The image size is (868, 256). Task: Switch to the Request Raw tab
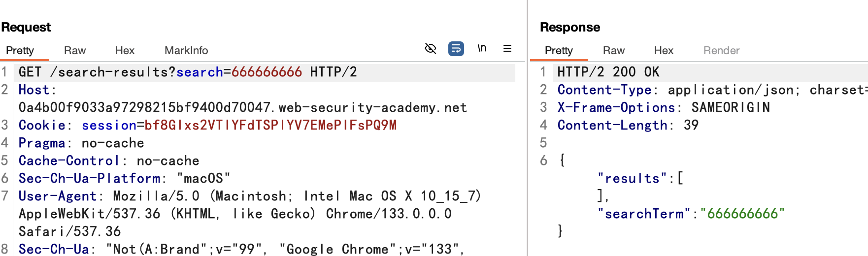point(75,50)
